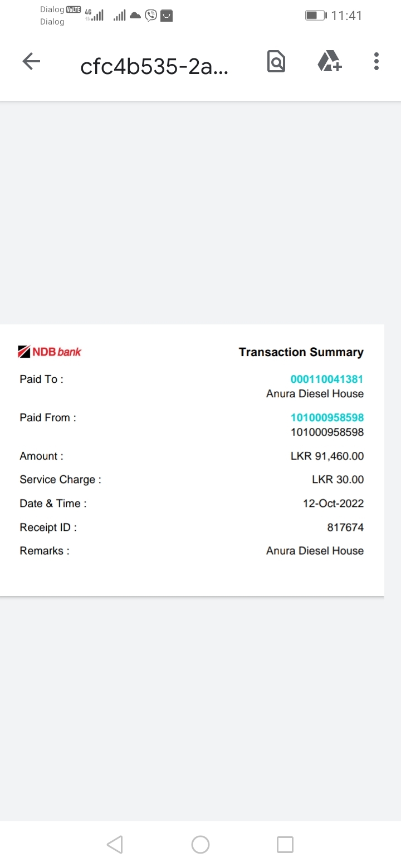Tap Add to Drive icon
401x868 pixels.
click(329, 61)
